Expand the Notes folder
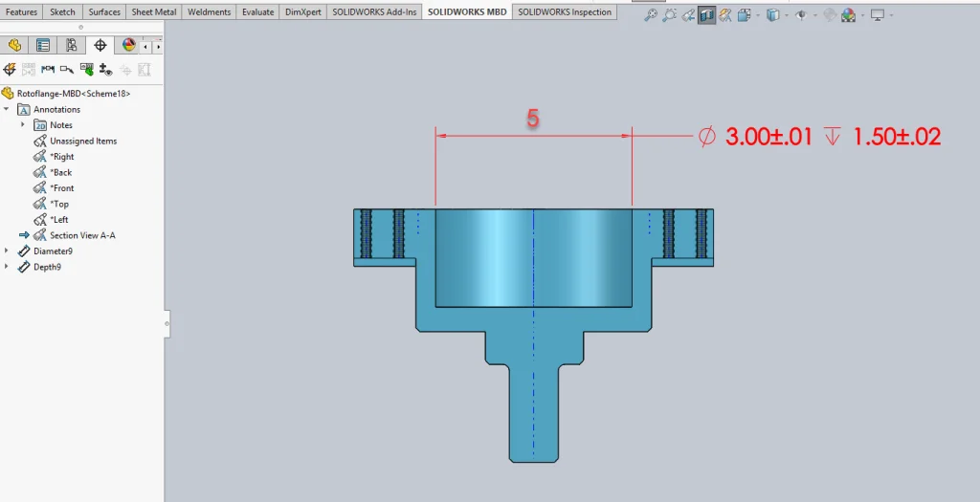Screen dimensions: 980x502 (23, 125)
